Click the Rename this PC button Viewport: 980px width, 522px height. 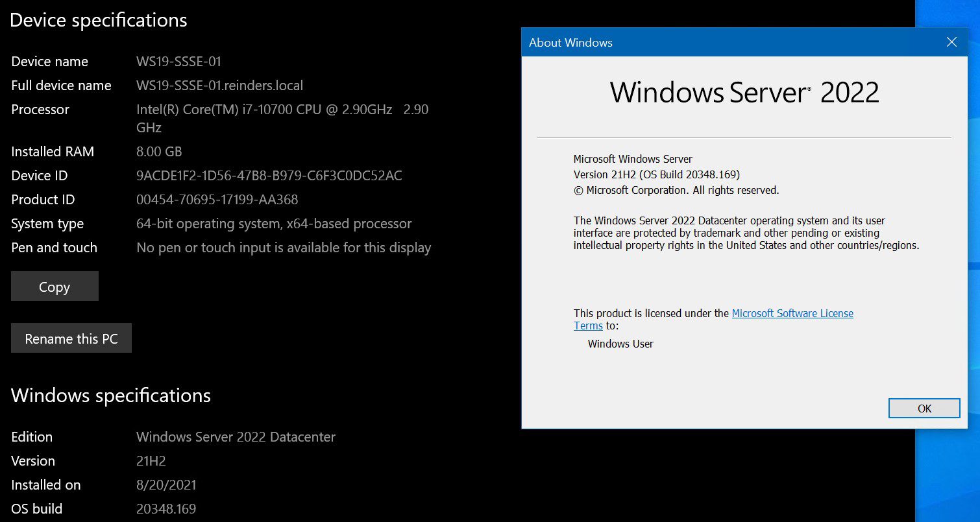(71, 338)
